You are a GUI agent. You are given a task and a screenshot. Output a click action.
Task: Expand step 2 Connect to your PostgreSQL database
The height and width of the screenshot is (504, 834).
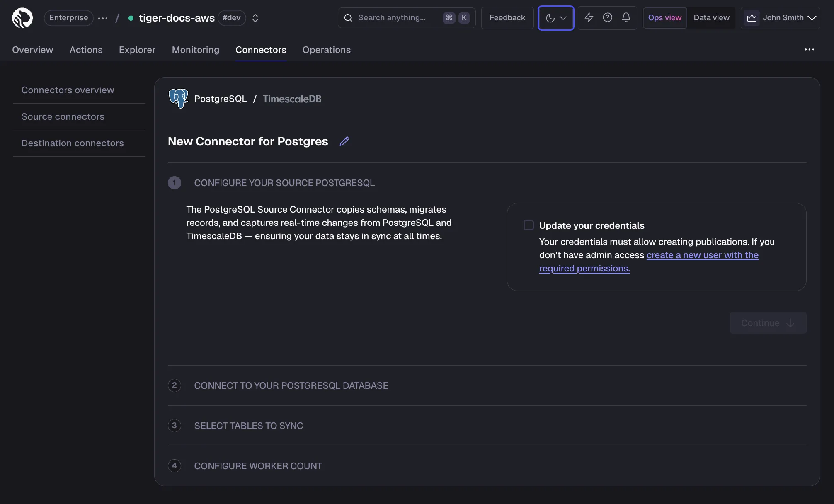[487, 385]
